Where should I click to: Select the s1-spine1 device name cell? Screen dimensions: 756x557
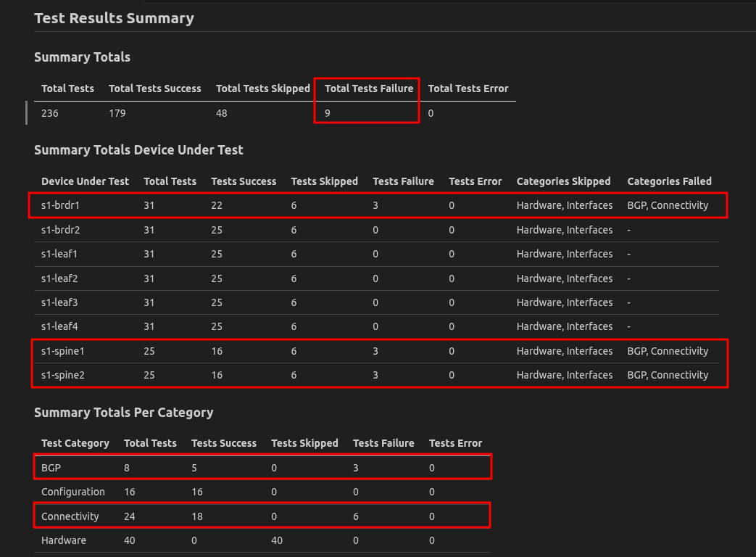pos(63,351)
